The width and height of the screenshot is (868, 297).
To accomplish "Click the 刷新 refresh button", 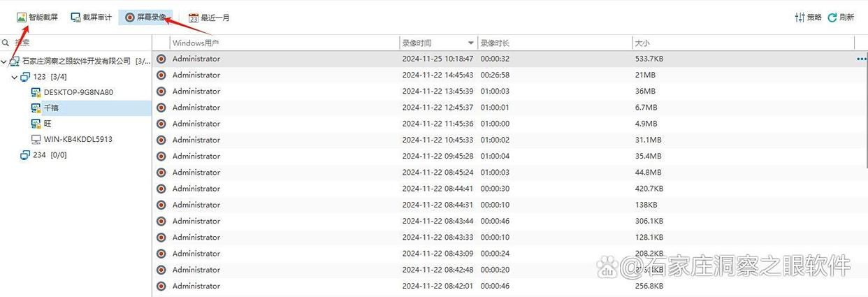I will [841, 17].
